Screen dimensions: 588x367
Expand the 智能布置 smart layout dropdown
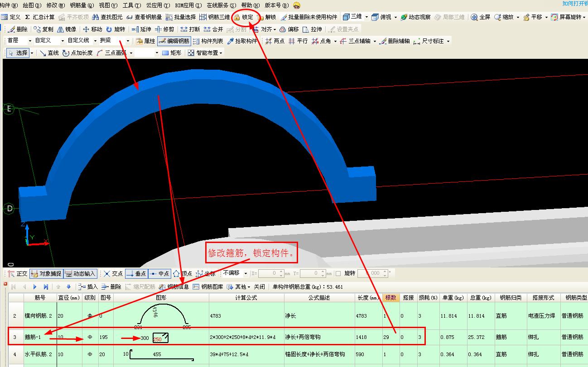(221, 53)
